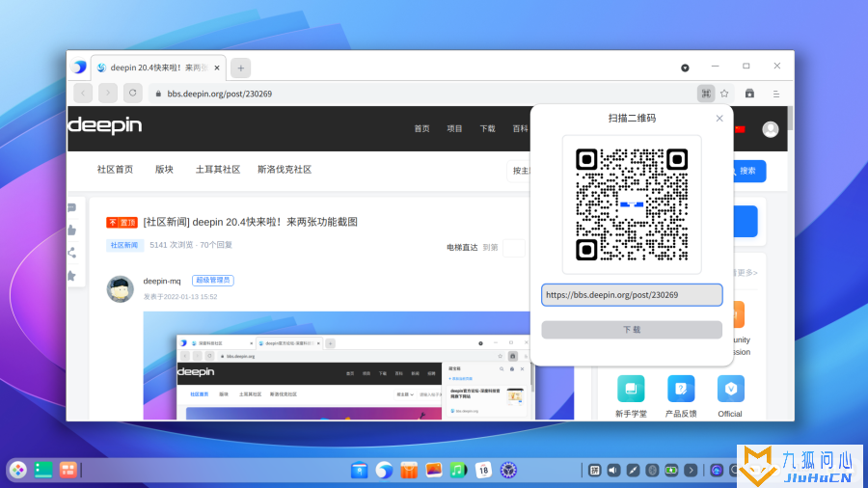Image resolution: width=868 pixels, height=488 pixels.
Task: Open the green desktop icon in dock
Action: (x=43, y=470)
